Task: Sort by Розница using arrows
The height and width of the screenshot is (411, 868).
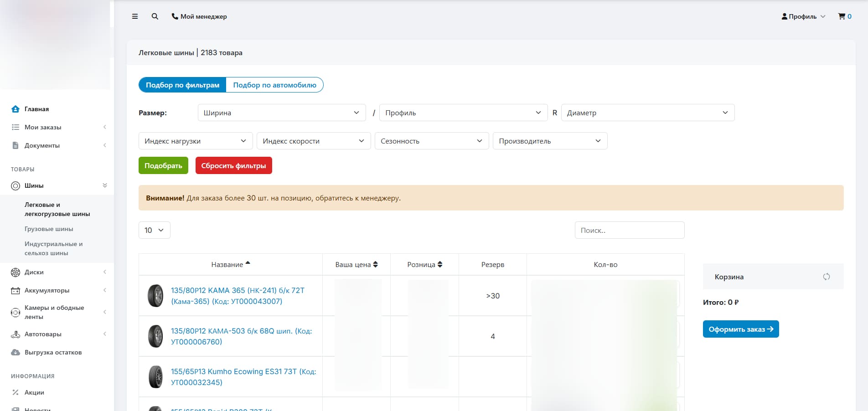Action: click(x=440, y=264)
